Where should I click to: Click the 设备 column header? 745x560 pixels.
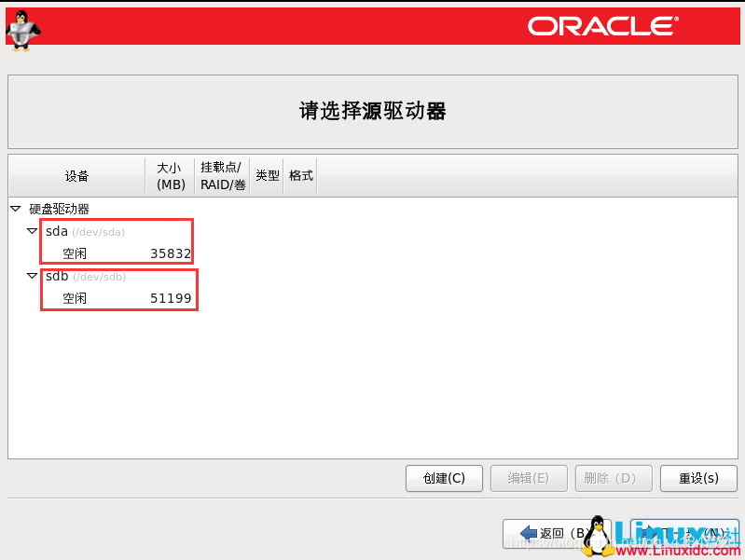76,176
